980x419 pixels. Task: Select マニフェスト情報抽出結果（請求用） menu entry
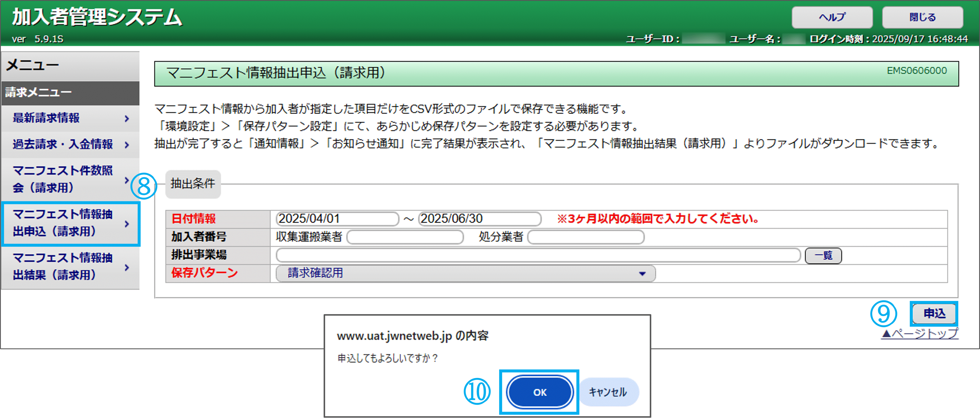click(x=63, y=267)
